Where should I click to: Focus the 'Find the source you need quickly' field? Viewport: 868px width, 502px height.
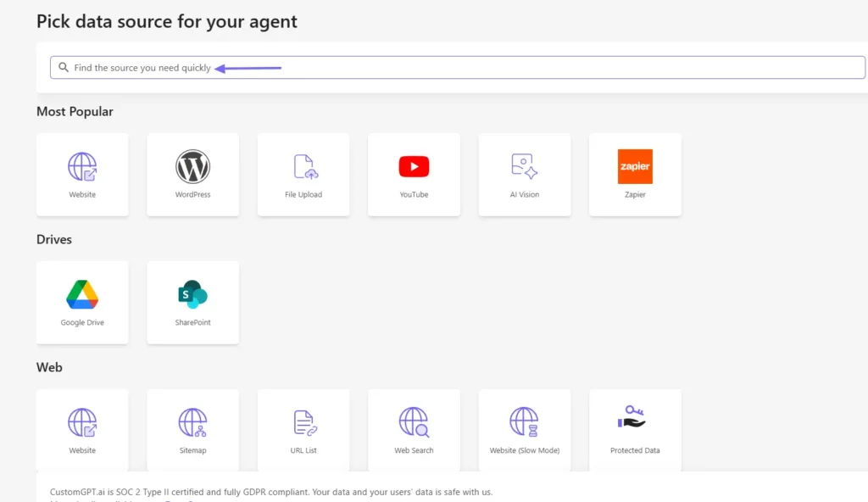(x=457, y=67)
